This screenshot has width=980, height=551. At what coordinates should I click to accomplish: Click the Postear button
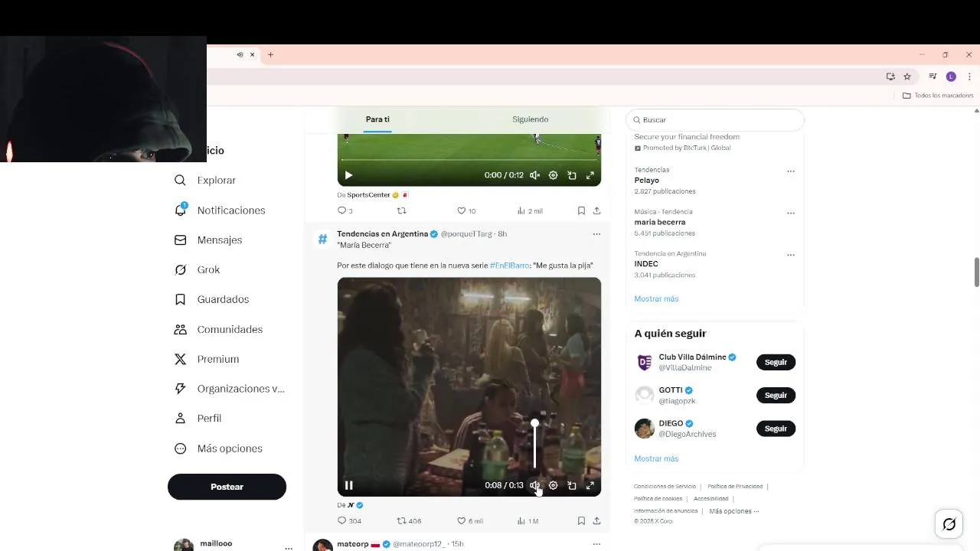227,487
